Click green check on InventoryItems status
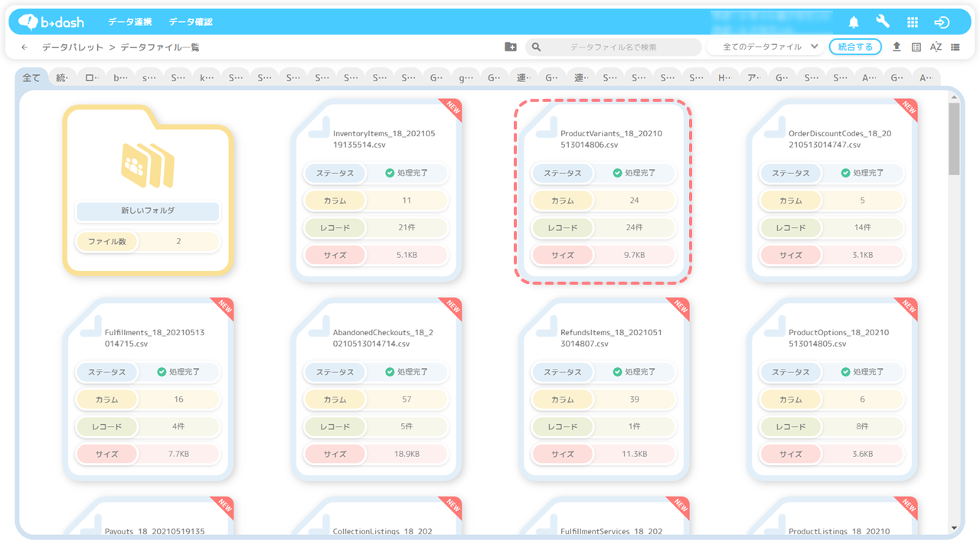 (390, 173)
